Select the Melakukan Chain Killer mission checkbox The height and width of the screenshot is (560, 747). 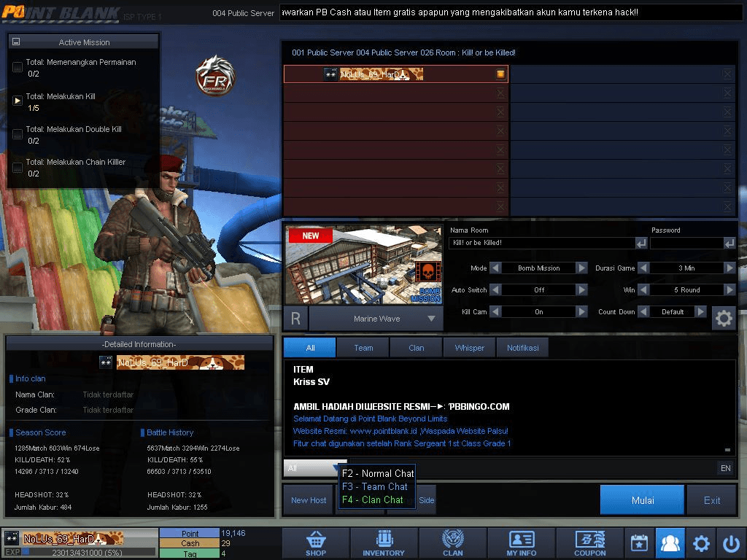(x=18, y=168)
